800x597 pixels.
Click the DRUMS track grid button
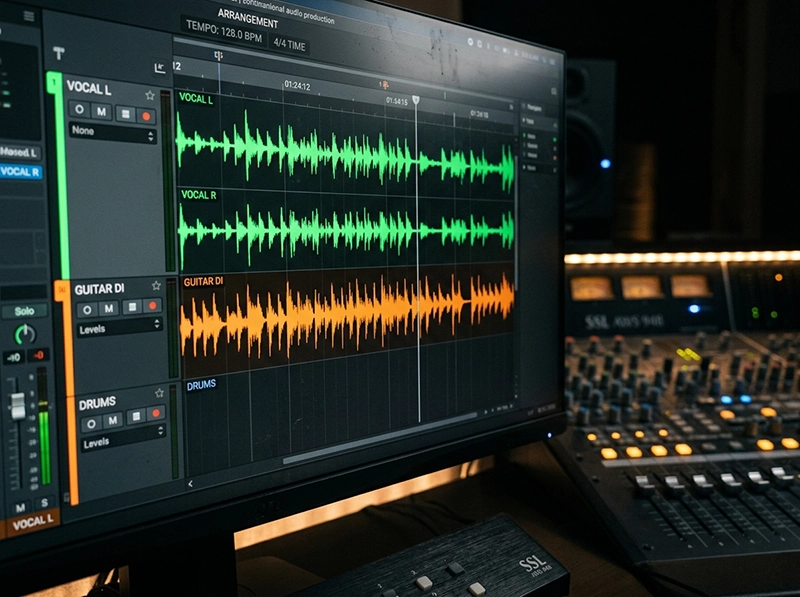click(x=136, y=417)
